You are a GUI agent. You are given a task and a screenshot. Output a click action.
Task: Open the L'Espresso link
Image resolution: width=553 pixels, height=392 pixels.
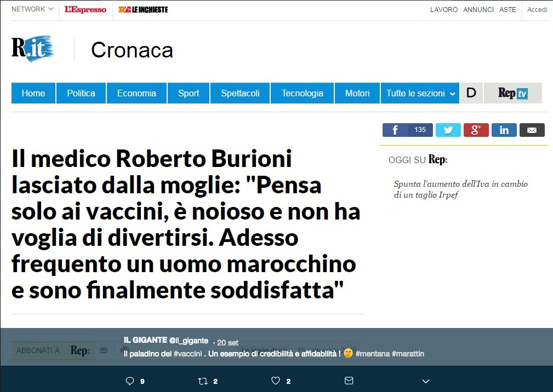coord(85,9)
